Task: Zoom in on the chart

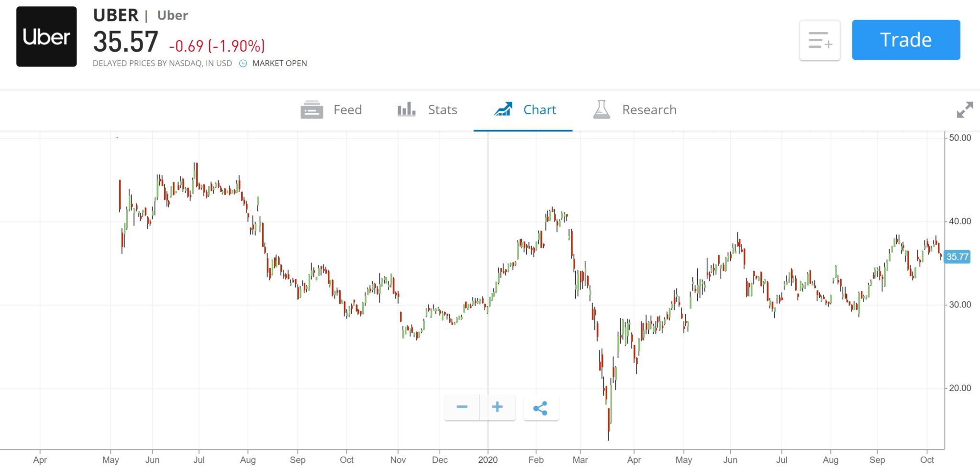Action: (497, 407)
